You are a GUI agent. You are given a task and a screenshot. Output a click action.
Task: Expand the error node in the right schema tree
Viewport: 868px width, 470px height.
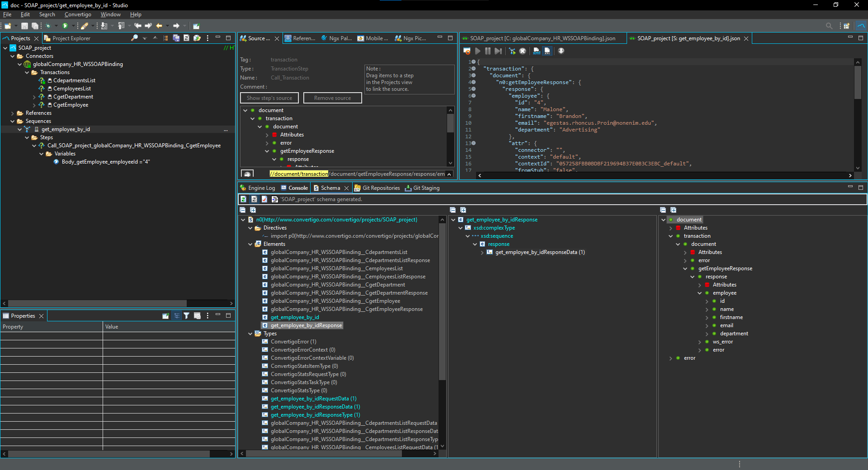coord(670,358)
